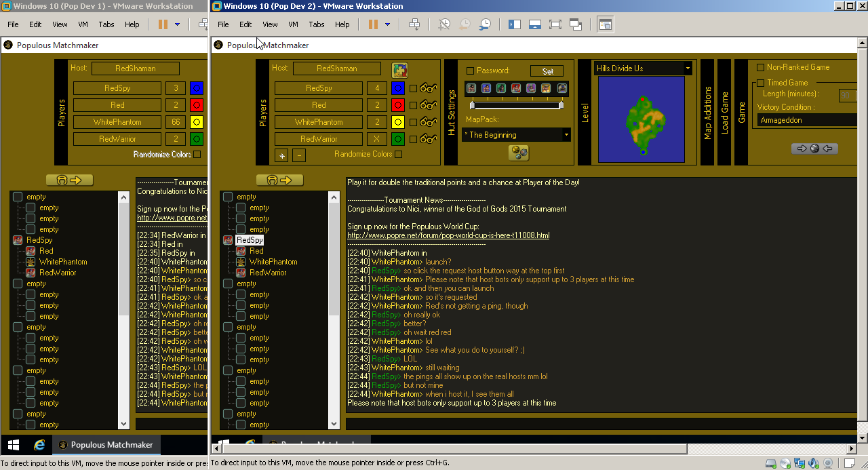Click the glasses icon next to RedSpy

tap(428, 88)
